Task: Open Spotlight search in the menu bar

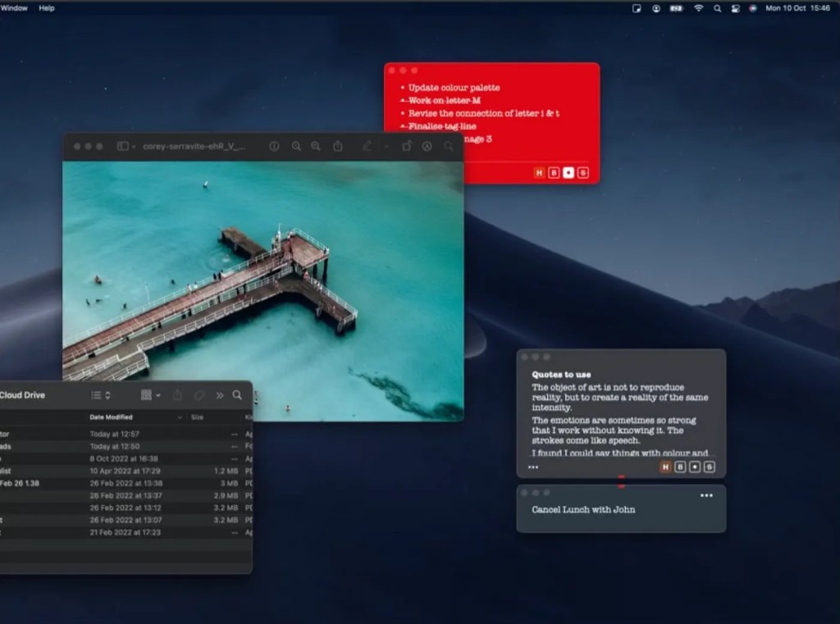Action: 717,8
